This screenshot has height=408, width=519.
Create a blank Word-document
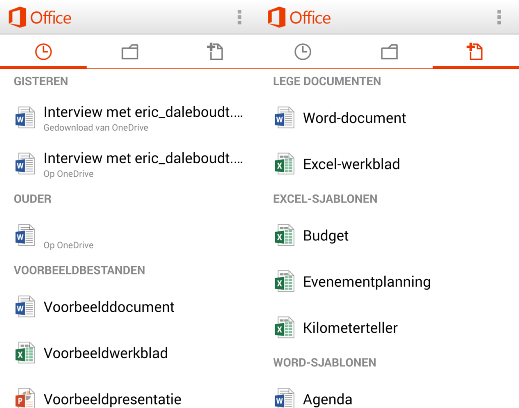pyautogui.click(x=389, y=118)
